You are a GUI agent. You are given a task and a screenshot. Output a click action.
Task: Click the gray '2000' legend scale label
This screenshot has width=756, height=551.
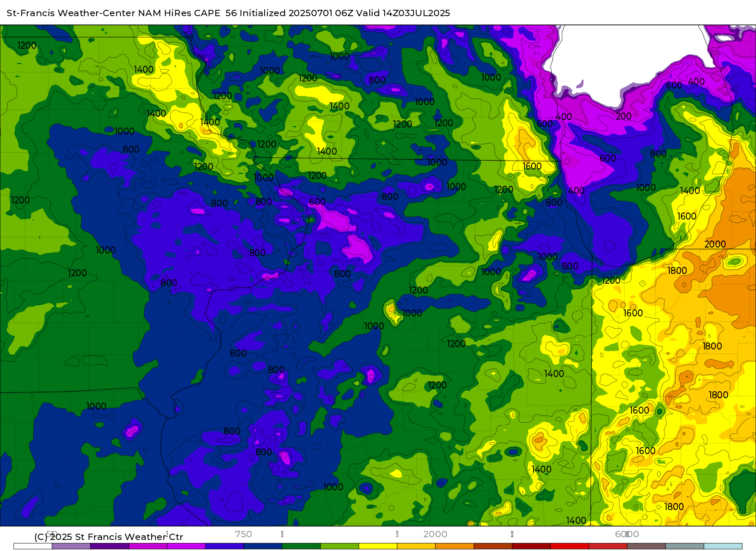[435, 534]
